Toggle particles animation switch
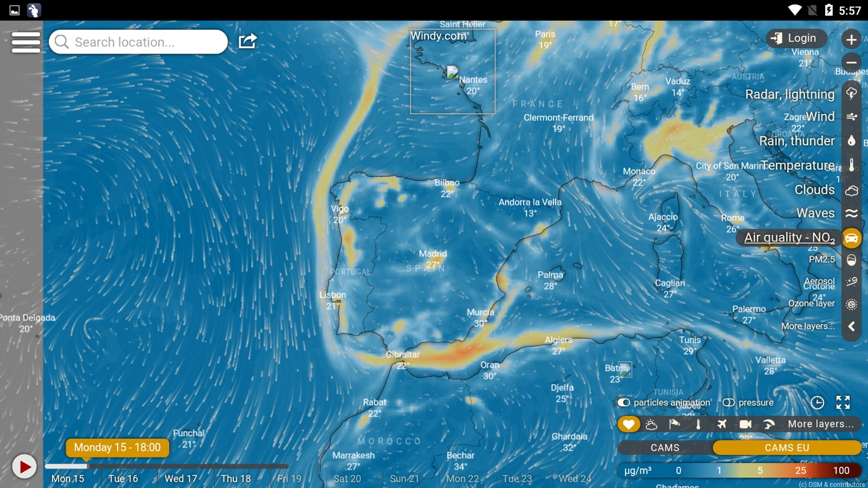Viewport: 868px width, 488px height. click(x=623, y=403)
